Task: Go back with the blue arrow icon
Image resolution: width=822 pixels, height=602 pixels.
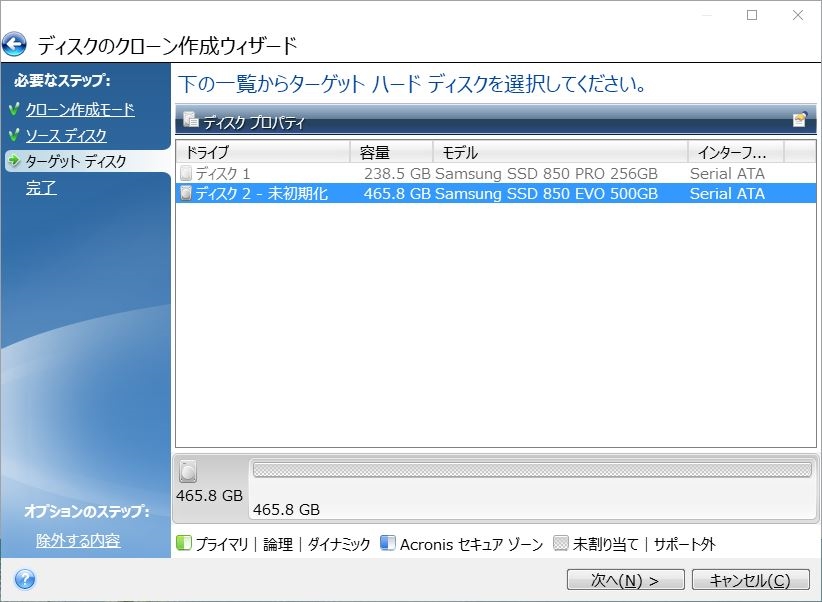Action: pos(14,44)
